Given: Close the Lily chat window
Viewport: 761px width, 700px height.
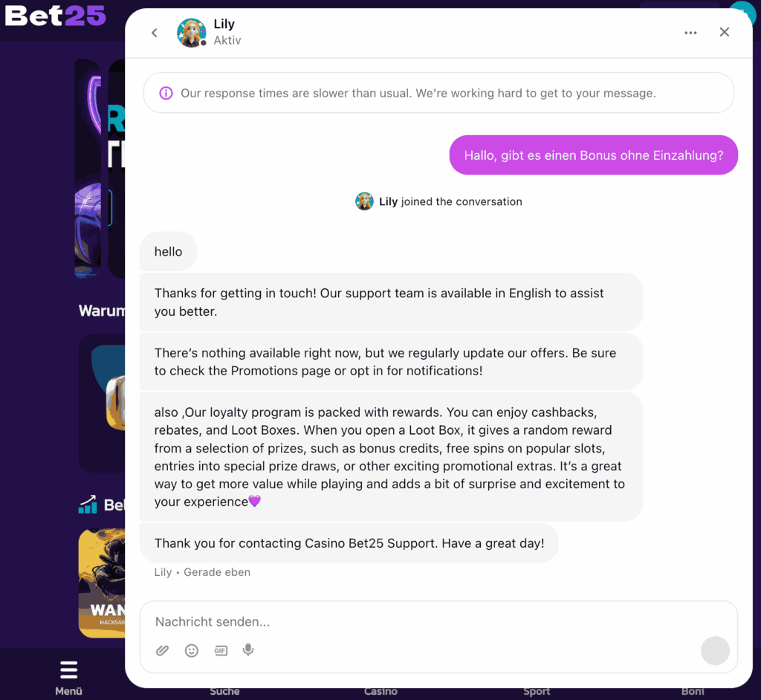Looking at the screenshot, I should pyautogui.click(x=724, y=32).
